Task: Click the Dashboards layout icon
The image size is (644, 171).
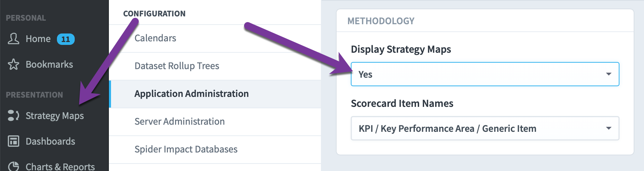Action: coord(14,141)
